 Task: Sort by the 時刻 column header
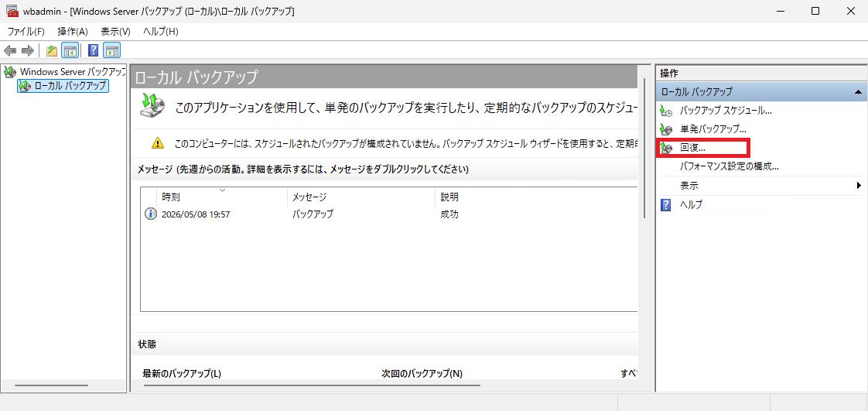click(223, 197)
